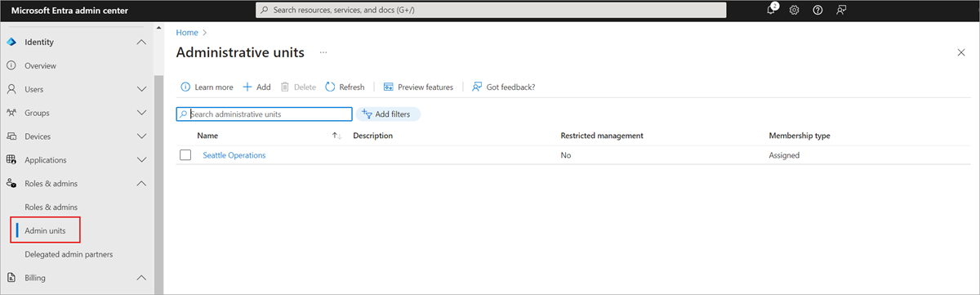Open the settings gear icon
This screenshot has height=295, width=980.
point(794,10)
